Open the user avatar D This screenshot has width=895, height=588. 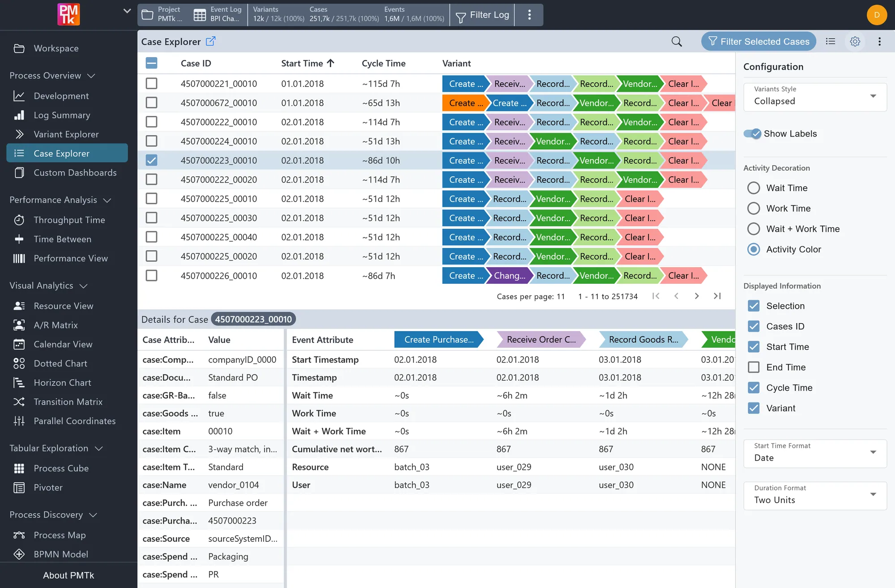(x=877, y=15)
